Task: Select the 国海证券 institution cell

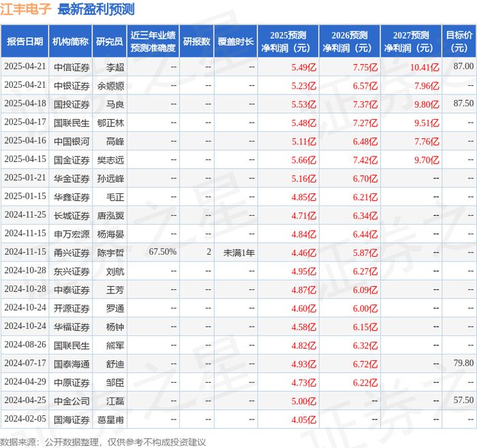Action: tap(72, 419)
